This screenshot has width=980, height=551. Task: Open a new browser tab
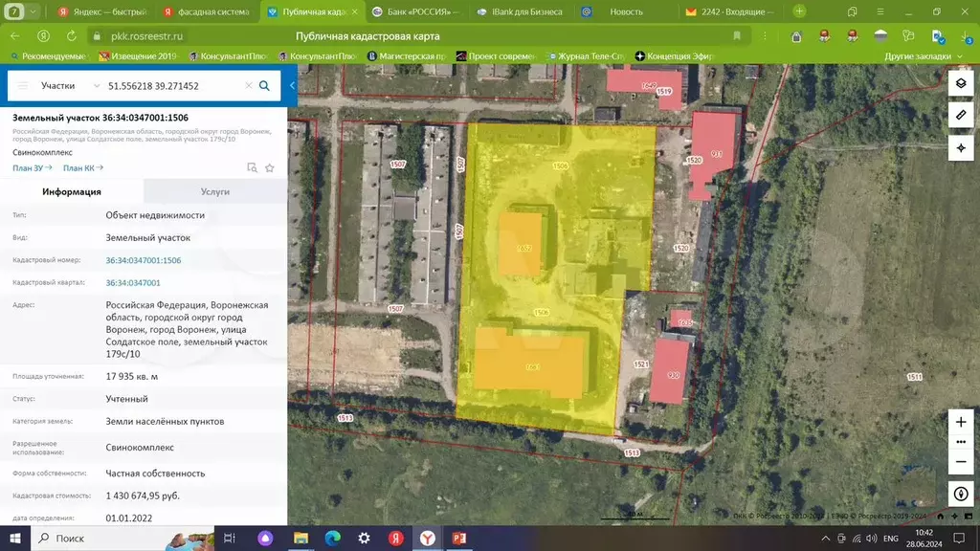(x=799, y=11)
